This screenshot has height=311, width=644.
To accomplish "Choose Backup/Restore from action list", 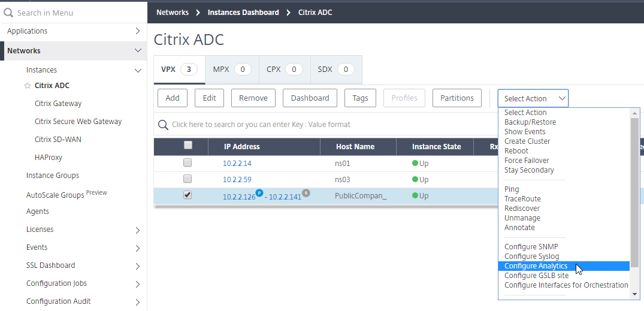I will point(530,122).
